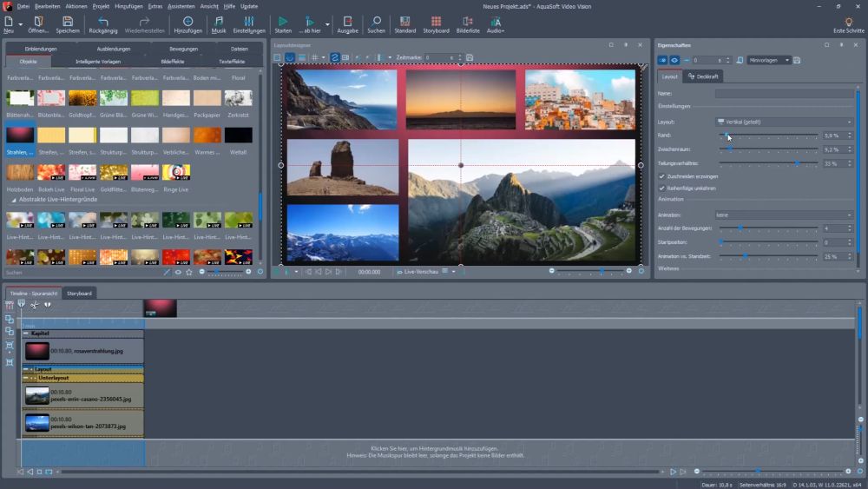Toggle the Zuschneiden erzwingen checkbox
This screenshot has width=868, height=489.
coord(662,176)
